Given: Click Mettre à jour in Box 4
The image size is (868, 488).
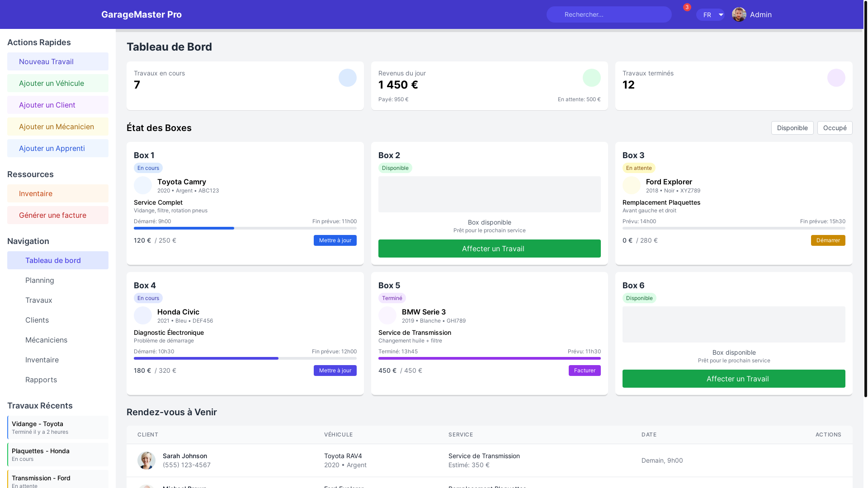Looking at the screenshot, I should (335, 371).
